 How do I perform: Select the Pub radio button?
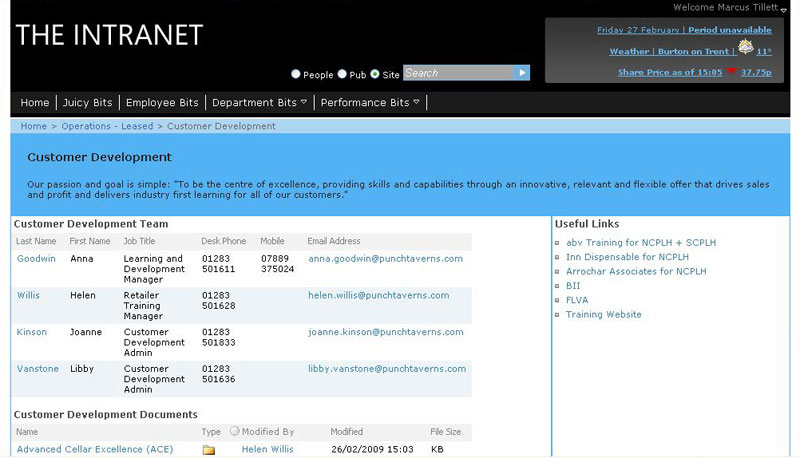(342, 74)
